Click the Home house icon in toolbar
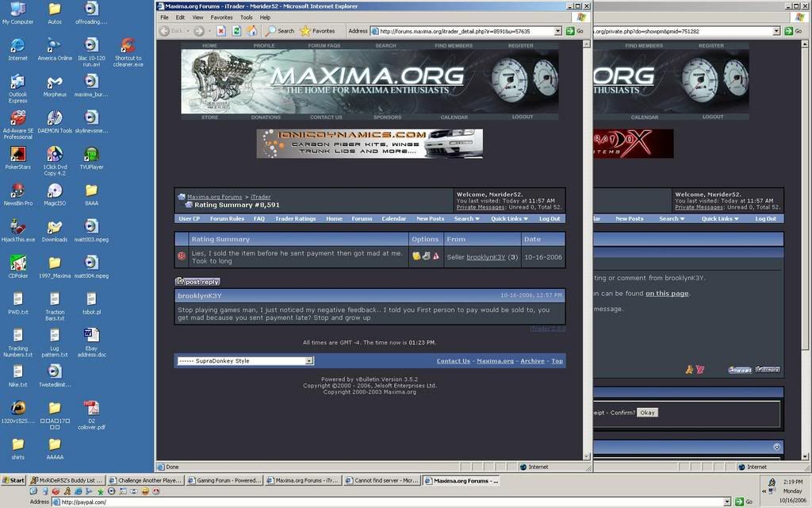The height and width of the screenshot is (508, 812). [x=252, y=31]
